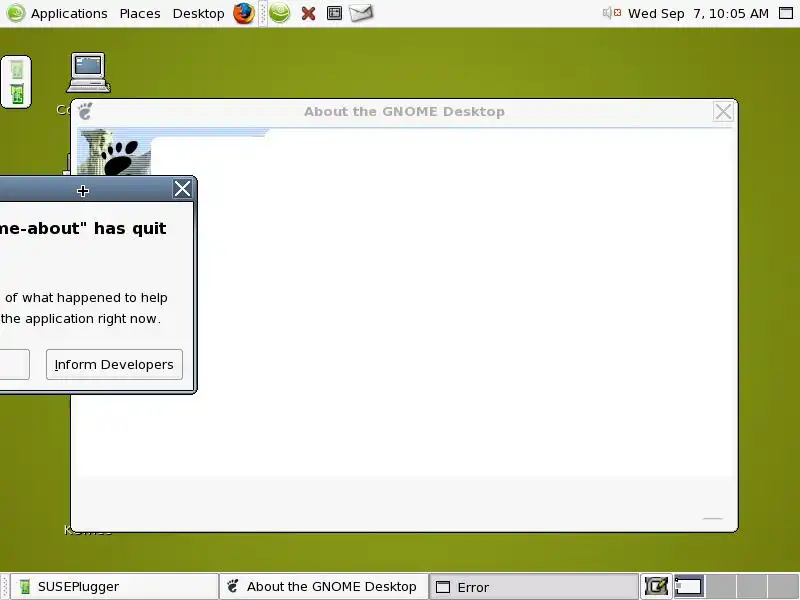The width and height of the screenshot is (800, 600).
Task: Open the Places menu
Action: pyautogui.click(x=140, y=14)
